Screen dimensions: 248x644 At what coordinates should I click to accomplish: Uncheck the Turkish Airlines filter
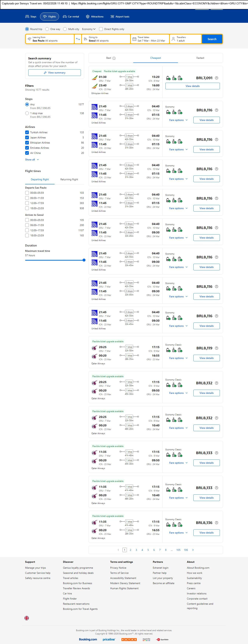[x=27, y=132]
